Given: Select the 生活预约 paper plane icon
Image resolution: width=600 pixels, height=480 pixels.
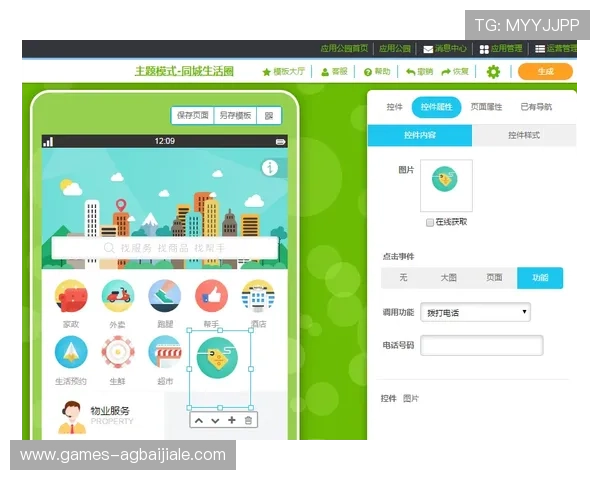Looking at the screenshot, I should pos(71,352).
